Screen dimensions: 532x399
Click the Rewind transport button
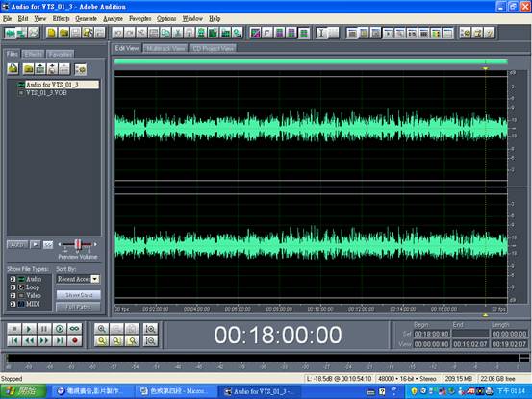coord(29,340)
